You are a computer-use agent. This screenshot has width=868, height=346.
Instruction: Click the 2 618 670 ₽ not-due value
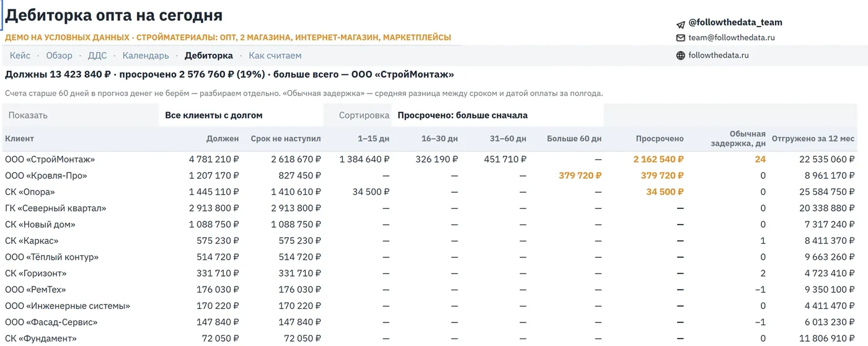point(296,159)
